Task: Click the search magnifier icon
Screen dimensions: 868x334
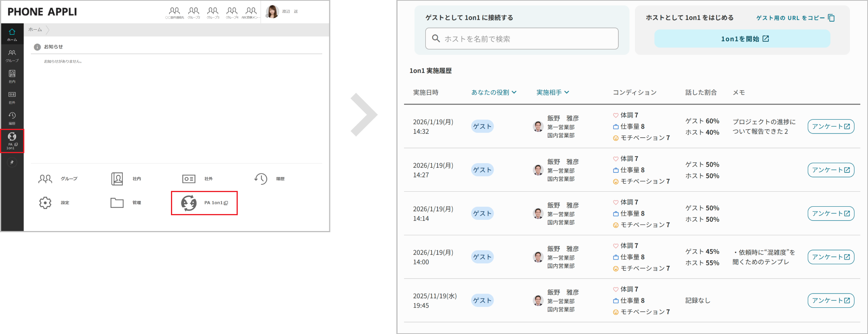Action: click(x=436, y=39)
